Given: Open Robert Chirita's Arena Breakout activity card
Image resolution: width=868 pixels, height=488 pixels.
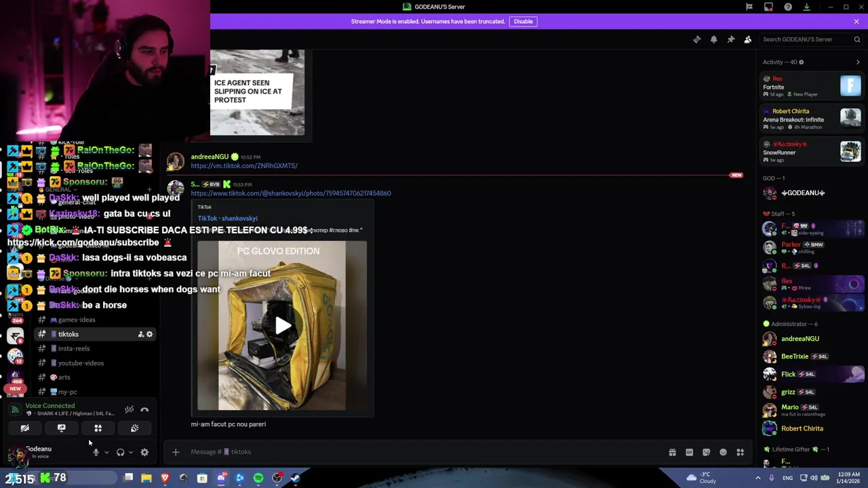Looking at the screenshot, I should pyautogui.click(x=812, y=119).
